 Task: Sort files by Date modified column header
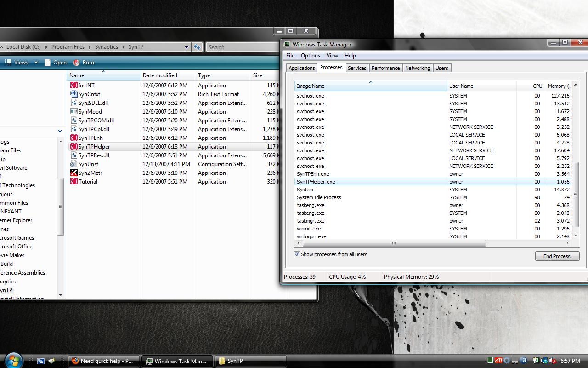pos(167,75)
